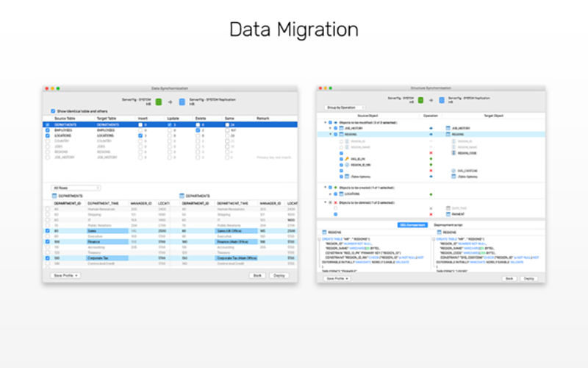Click REGION_ID_NN check constraint icon
588x368 pixels.
pos(347,165)
